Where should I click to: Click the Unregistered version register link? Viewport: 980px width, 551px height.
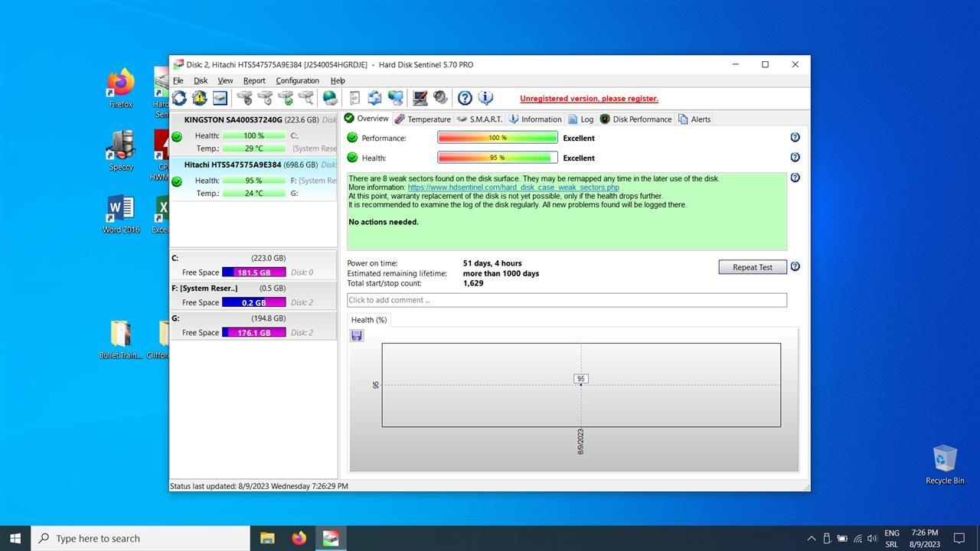pyautogui.click(x=589, y=98)
